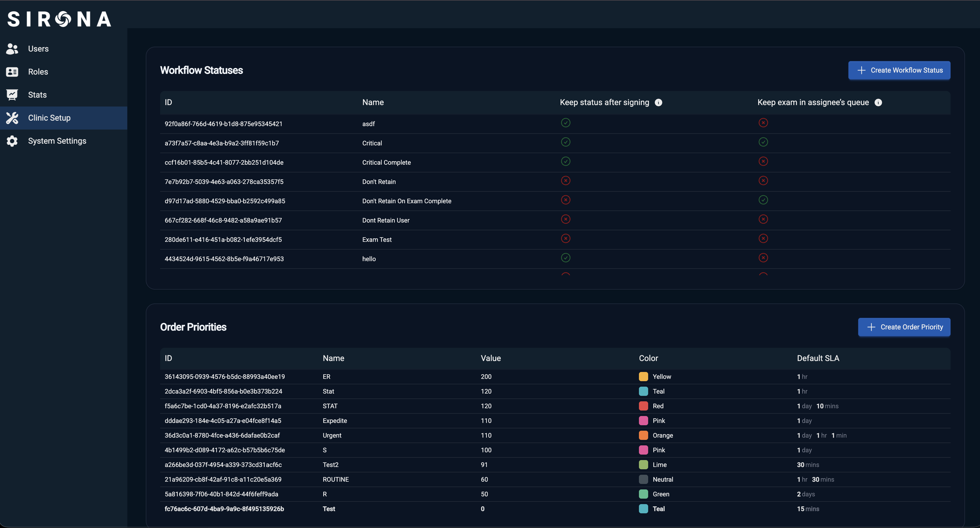Click value 91 in Test2 row
This screenshot has width=980, height=528.
(484, 465)
